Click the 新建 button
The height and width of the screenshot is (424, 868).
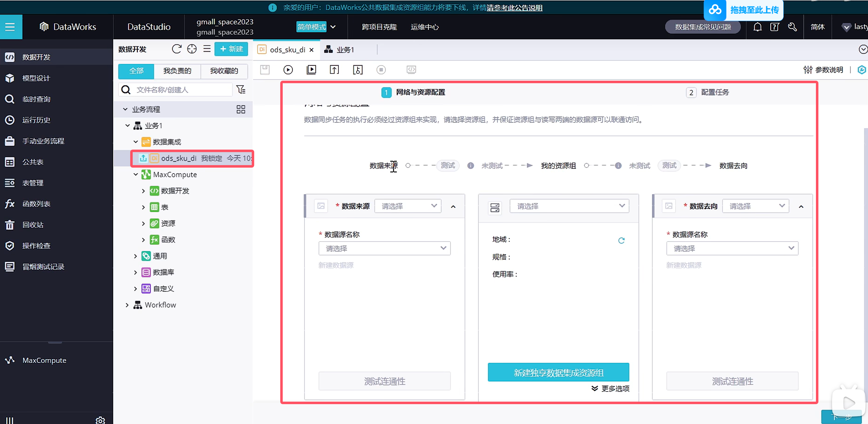pos(231,49)
